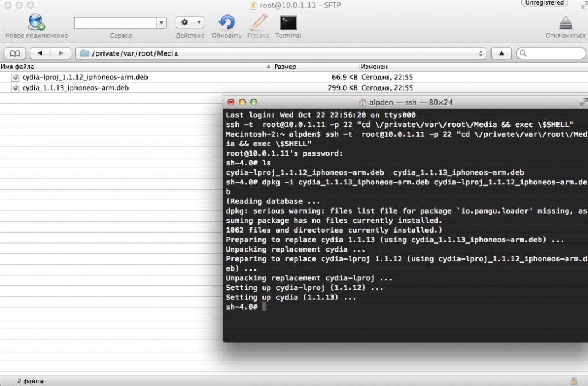Minimize the ssh terminal window
This screenshot has width=588, height=386.
242,102
